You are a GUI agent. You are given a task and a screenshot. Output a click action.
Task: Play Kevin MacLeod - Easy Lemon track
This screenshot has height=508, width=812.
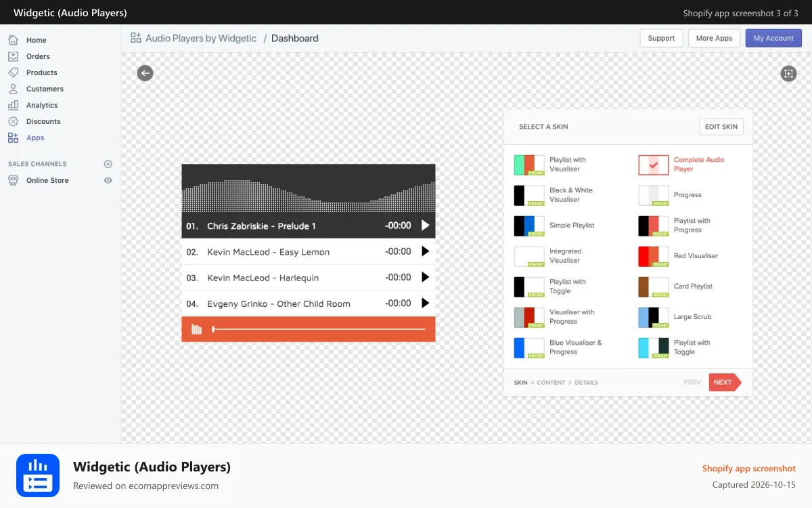(x=425, y=251)
